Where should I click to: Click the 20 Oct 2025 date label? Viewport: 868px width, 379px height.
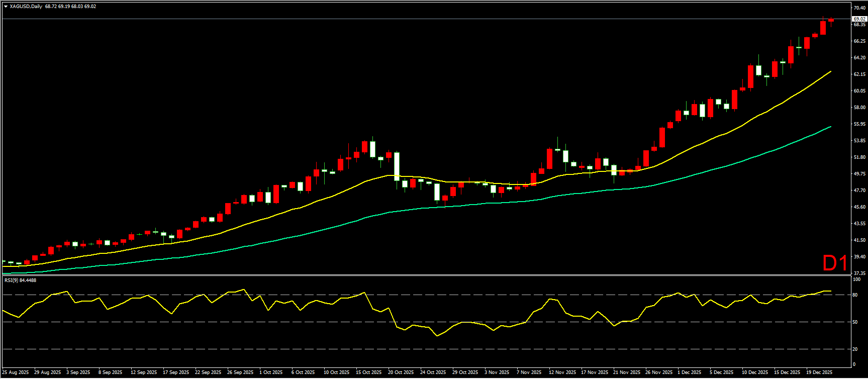coord(401,372)
